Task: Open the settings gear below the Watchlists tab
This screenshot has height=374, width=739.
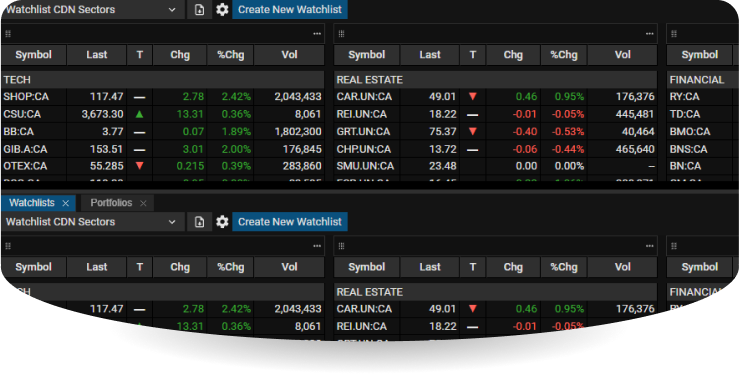Action: 222,222
